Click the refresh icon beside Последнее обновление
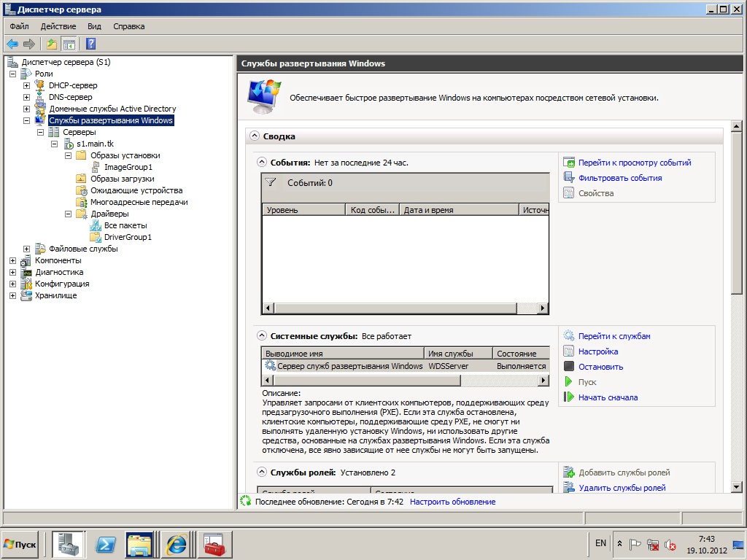 246,501
